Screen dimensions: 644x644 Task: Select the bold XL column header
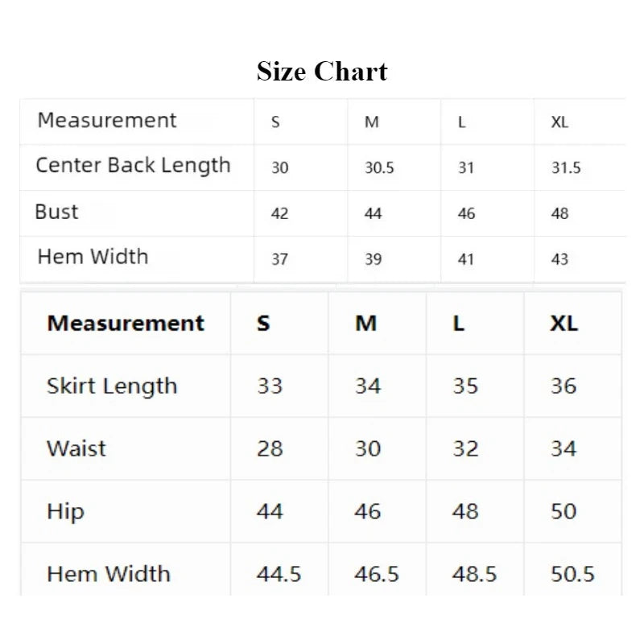click(x=564, y=324)
